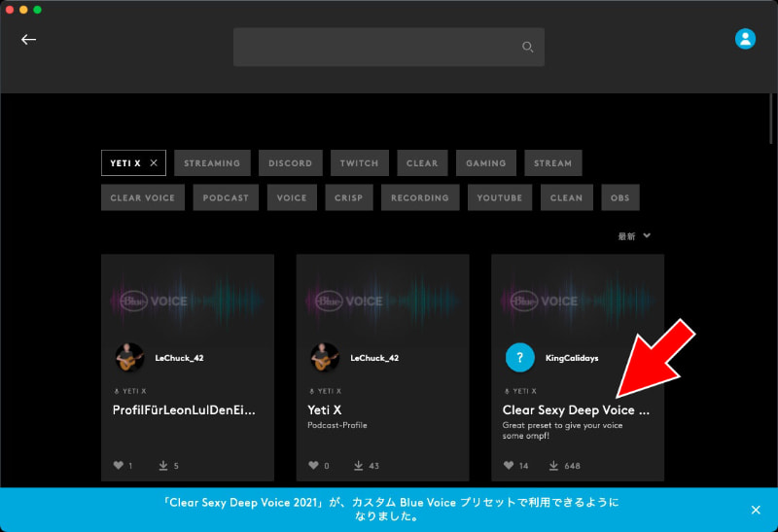Dismiss the blue notification banner
778x532 pixels.
click(756, 510)
